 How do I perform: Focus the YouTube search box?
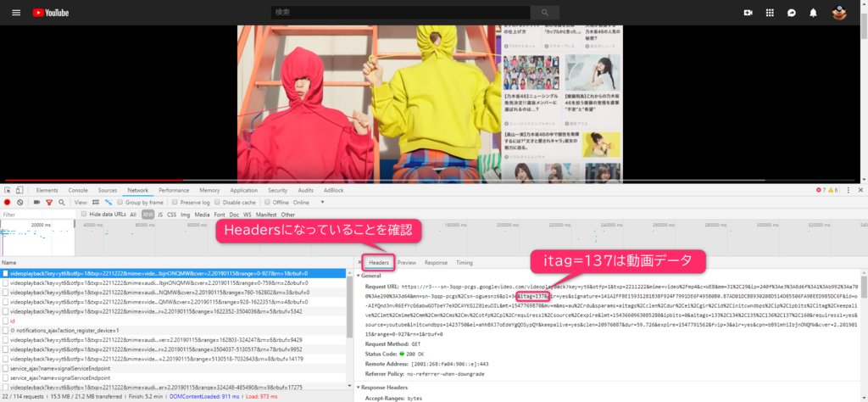coord(400,12)
